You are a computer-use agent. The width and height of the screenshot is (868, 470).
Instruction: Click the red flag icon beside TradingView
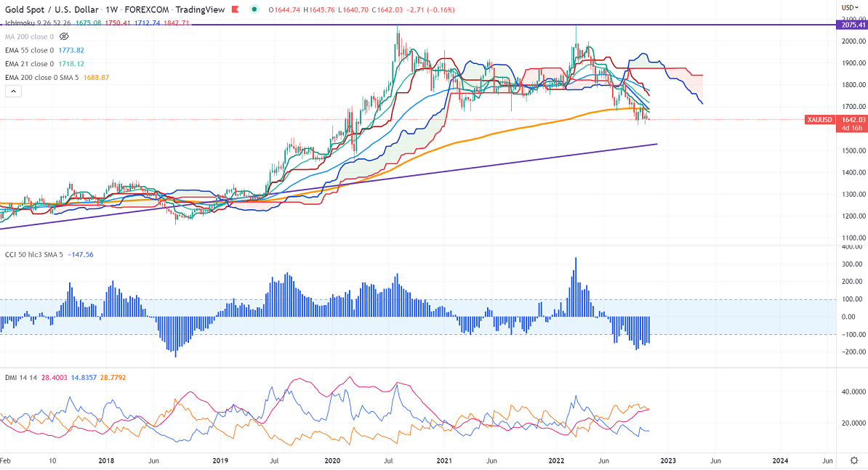(x=236, y=9)
